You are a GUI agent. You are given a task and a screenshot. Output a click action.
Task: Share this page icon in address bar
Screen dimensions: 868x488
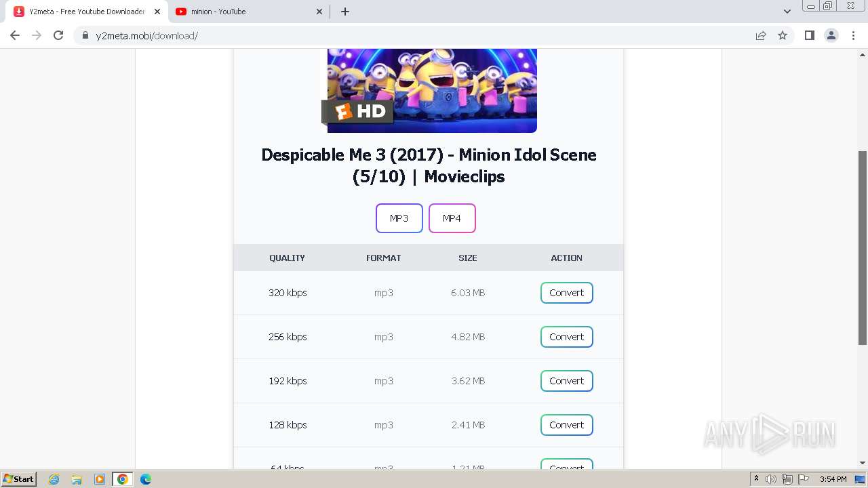pos(761,35)
